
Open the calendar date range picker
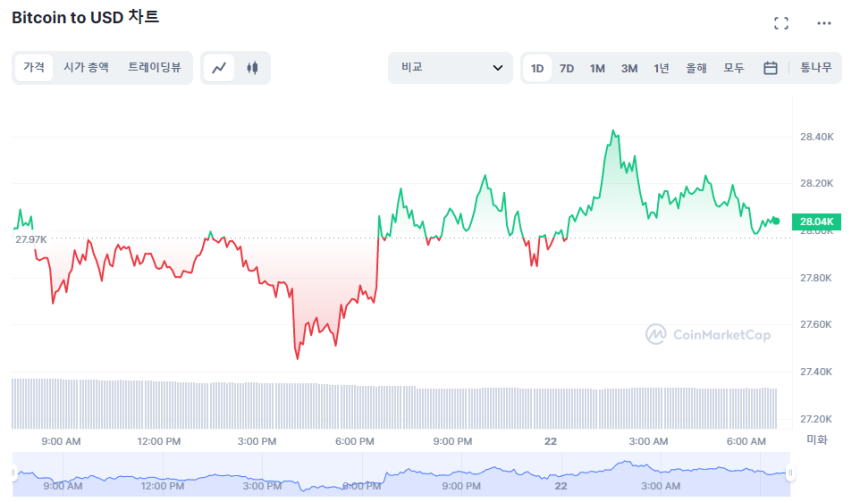tap(771, 68)
